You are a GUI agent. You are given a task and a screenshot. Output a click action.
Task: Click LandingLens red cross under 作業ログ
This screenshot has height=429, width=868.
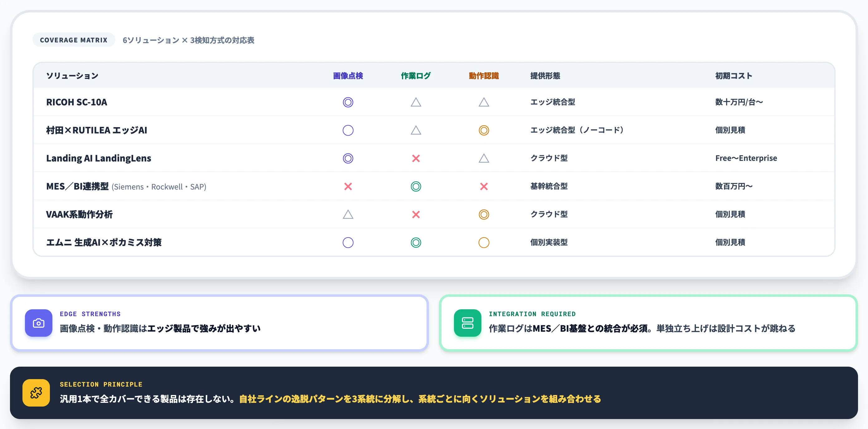(416, 158)
